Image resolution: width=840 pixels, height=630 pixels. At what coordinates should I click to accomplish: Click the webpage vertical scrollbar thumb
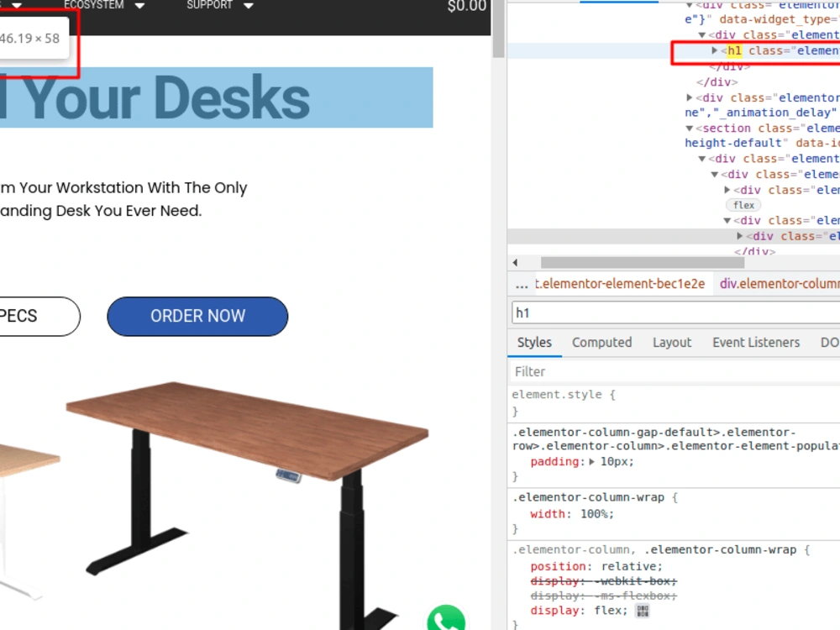pos(498,29)
